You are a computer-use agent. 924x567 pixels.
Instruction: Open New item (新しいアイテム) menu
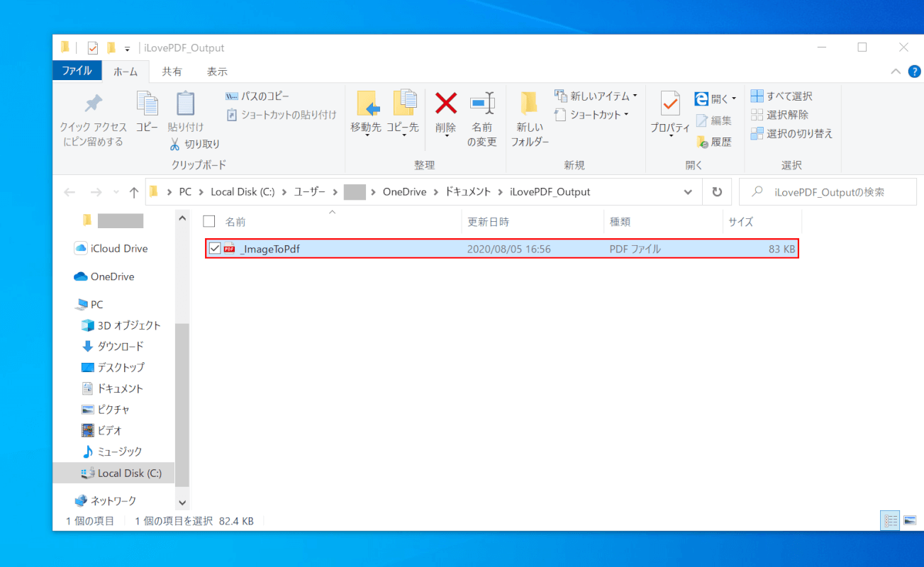[x=596, y=96]
